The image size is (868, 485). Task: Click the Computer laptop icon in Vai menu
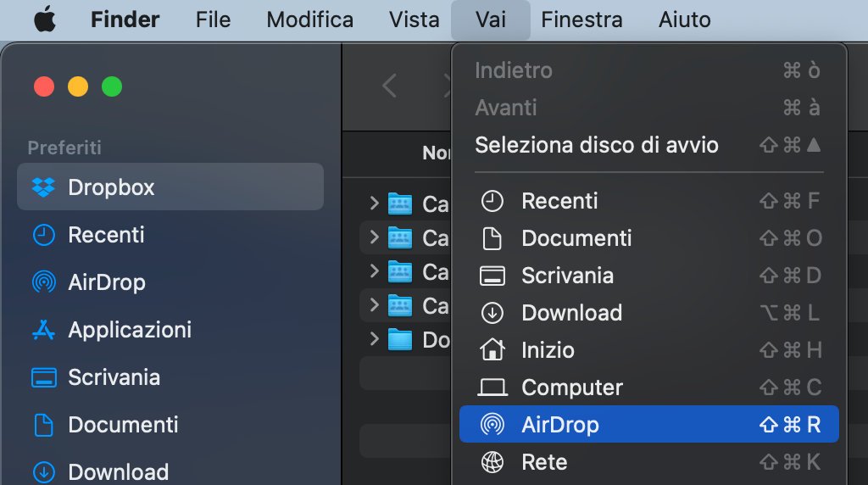[492, 387]
